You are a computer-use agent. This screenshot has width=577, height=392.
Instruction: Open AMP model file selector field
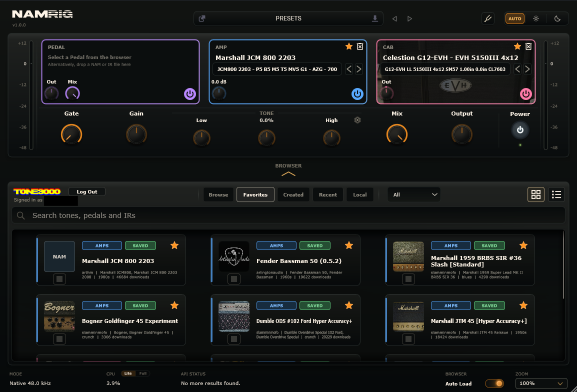coord(277,69)
